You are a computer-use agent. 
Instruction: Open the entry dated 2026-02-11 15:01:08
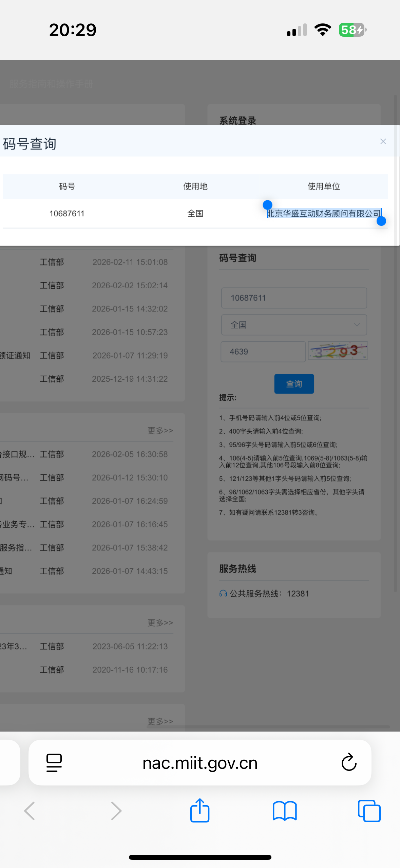(x=130, y=262)
